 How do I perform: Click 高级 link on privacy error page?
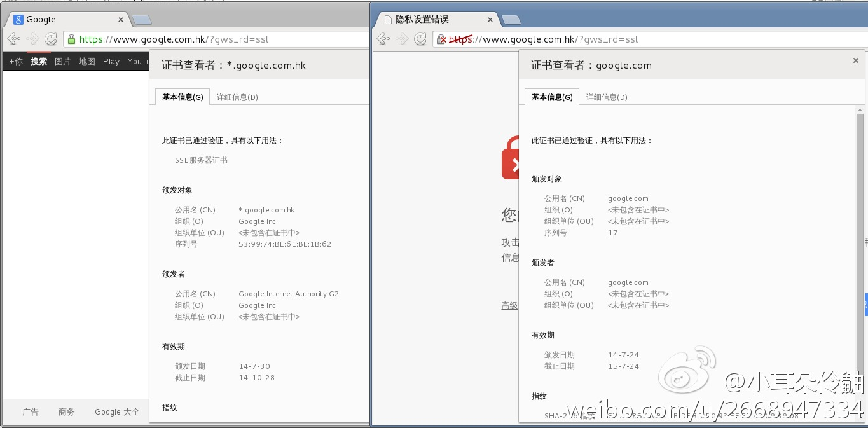tap(509, 306)
